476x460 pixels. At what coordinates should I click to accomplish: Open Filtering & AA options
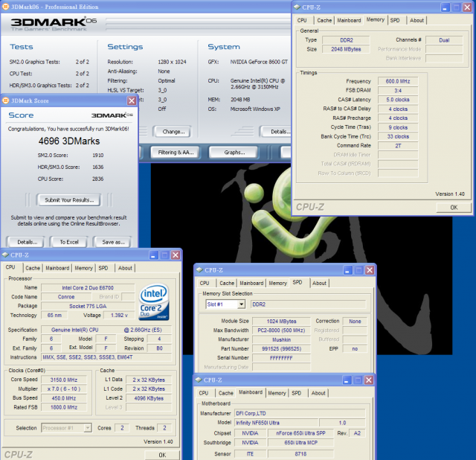coord(176,153)
